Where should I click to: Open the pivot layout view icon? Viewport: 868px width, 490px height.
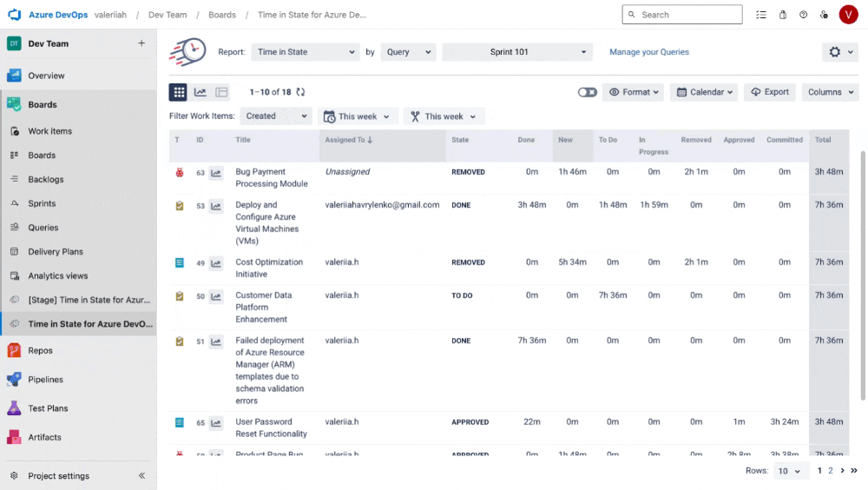221,92
